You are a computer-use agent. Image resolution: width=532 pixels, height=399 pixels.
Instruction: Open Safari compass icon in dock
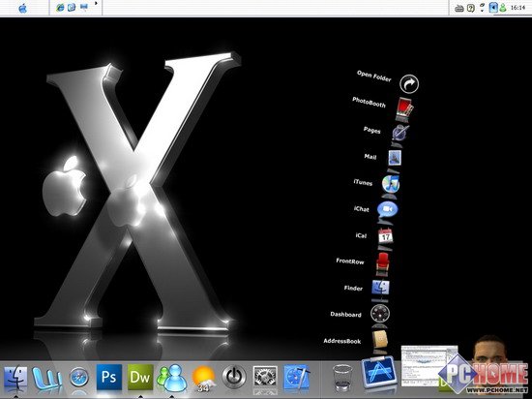tap(79, 378)
